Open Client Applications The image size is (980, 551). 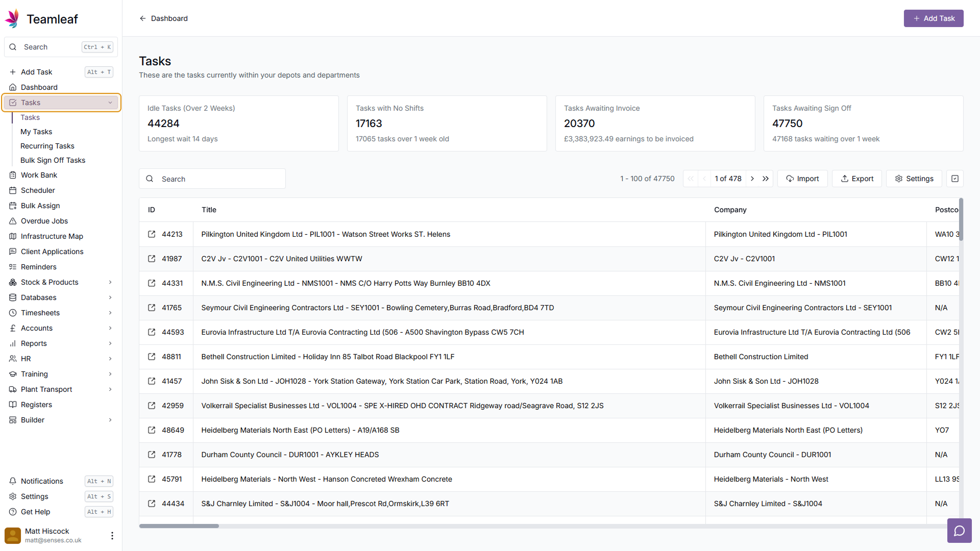pyautogui.click(x=61, y=252)
